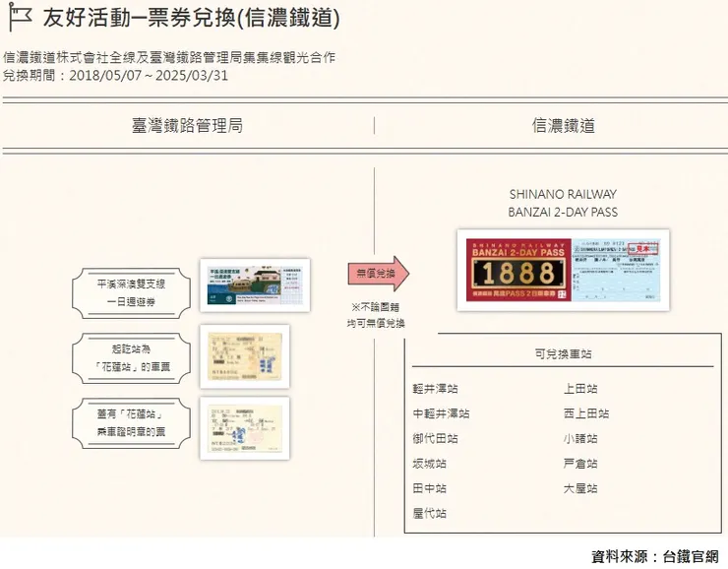Click the ticket image beside 起訖站為花蓮站的車票
728x569 pixels.
245,356
